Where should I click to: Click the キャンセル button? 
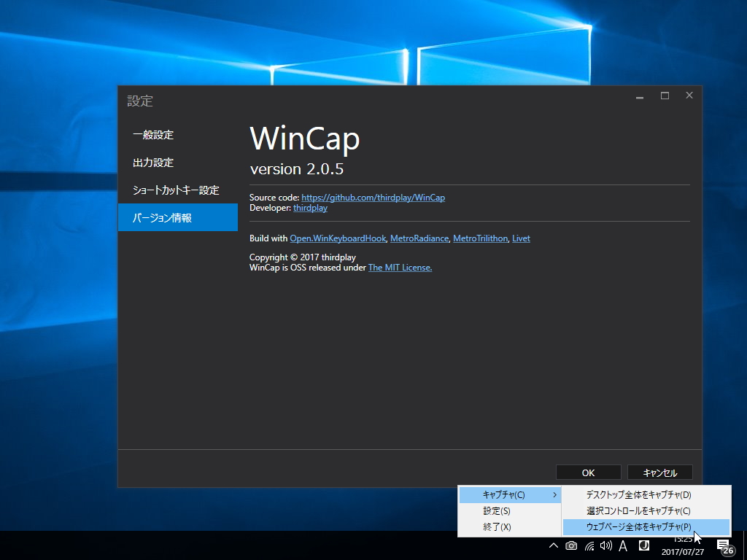click(659, 472)
